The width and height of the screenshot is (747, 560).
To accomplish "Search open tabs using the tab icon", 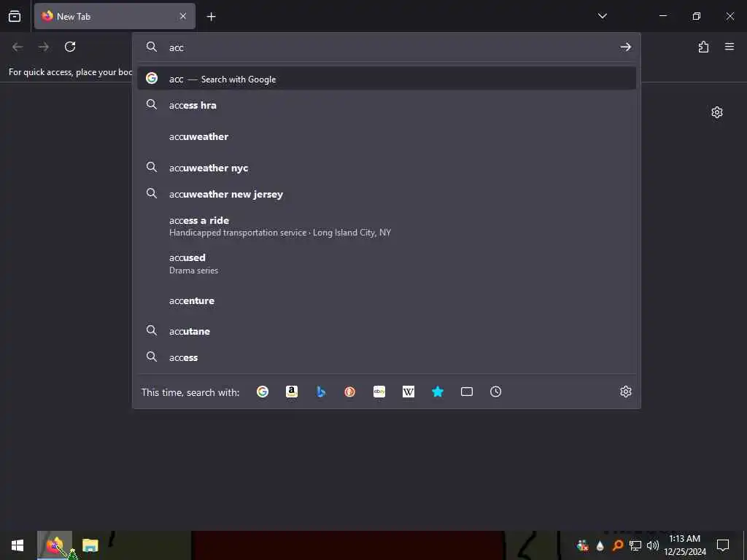I will pos(467,392).
